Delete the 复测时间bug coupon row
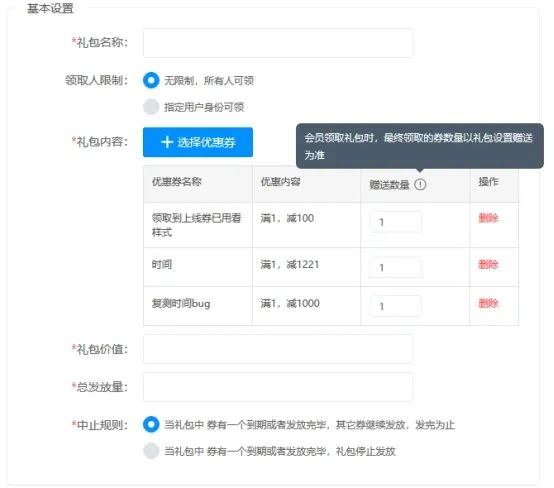554x488 pixels. [488, 303]
